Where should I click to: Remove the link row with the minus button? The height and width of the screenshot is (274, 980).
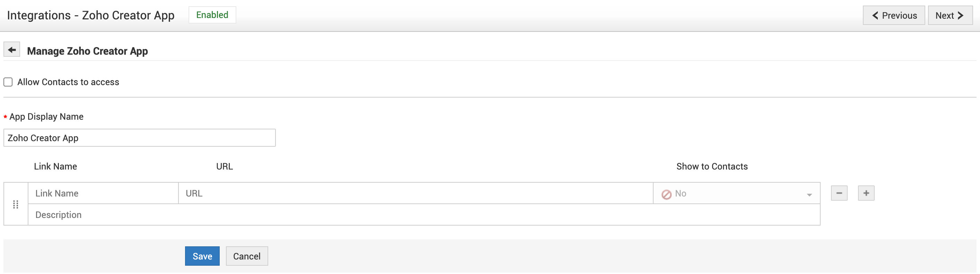(x=839, y=193)
